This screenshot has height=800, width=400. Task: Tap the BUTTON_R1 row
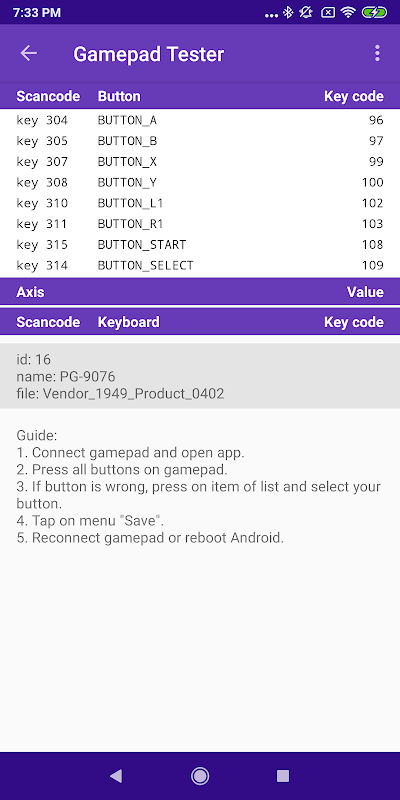coord(200,224)
